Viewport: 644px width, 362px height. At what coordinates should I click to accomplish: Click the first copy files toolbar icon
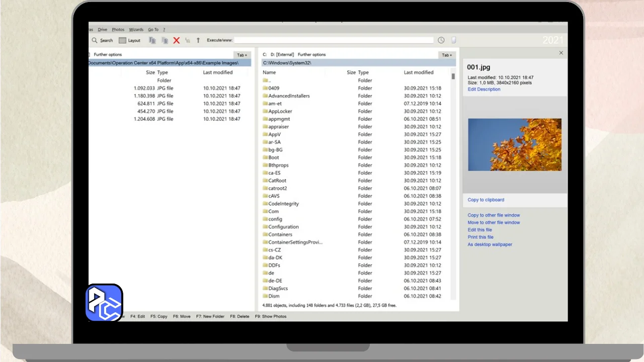[152, 40]
